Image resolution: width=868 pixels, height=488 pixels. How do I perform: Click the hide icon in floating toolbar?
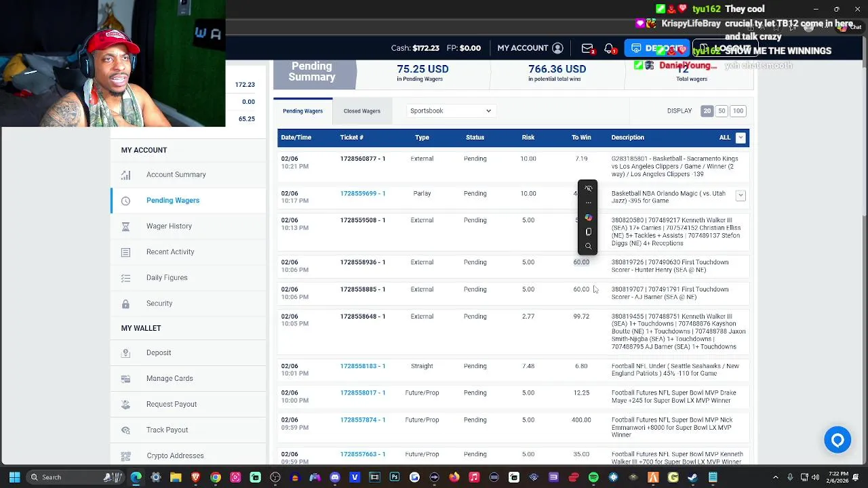pos(588,189)
